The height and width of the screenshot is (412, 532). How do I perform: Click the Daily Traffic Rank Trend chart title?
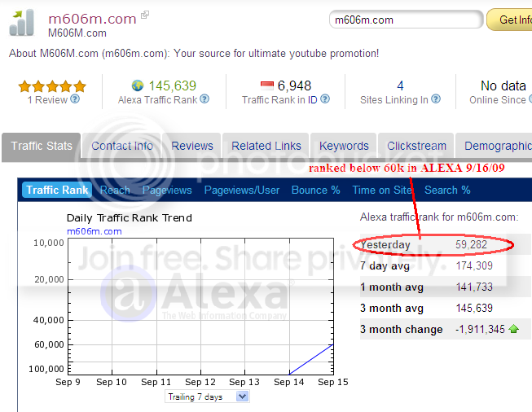coord(130,217)
